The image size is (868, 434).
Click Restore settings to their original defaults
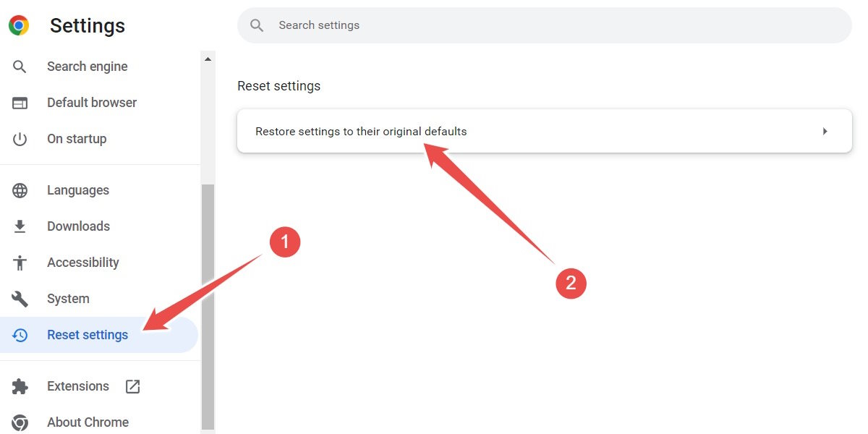[360, 131]
